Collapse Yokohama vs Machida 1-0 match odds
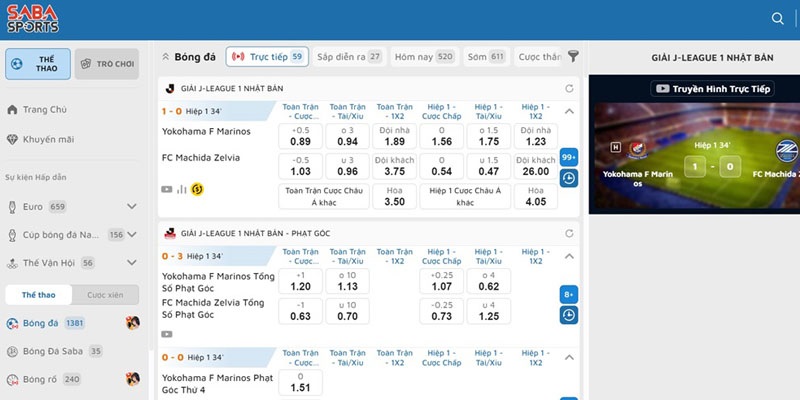This screenshot has height=400, width=800. [569, 111]
